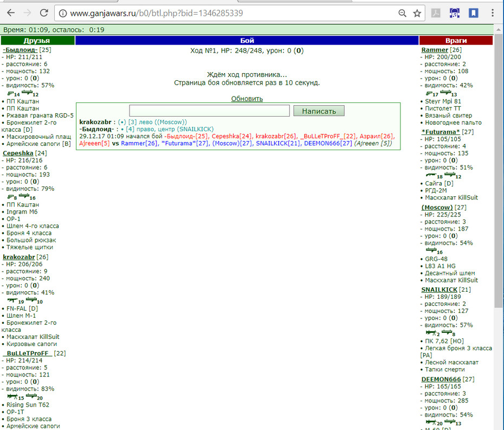Click the Написать button
Screen dimensions: 504x430
click(x=319, y=111)
